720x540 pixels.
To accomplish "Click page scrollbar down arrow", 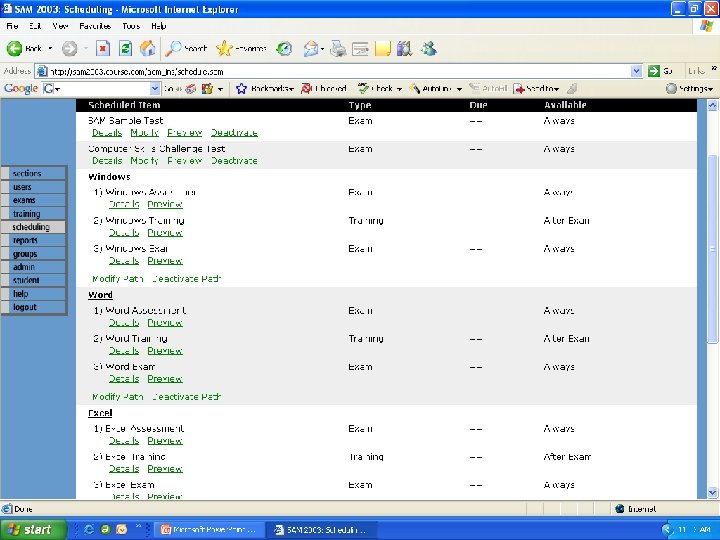I will tap(712, 492).
